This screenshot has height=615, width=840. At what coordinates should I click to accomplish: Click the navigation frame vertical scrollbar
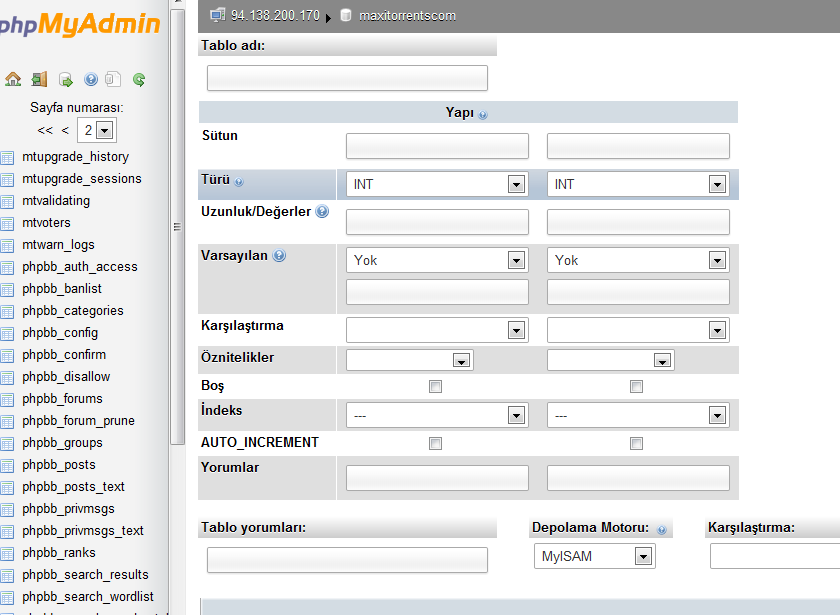tap(177, 226)
